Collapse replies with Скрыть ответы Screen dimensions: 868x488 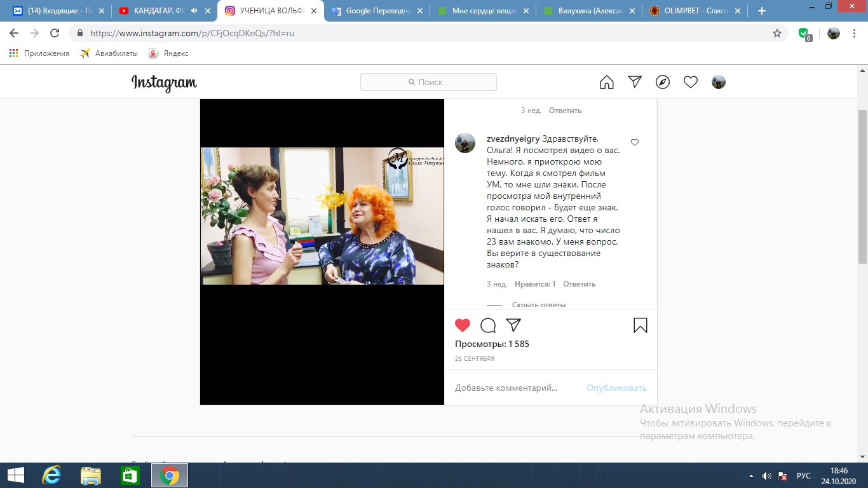pyautogui.click(x=539, y=304)
